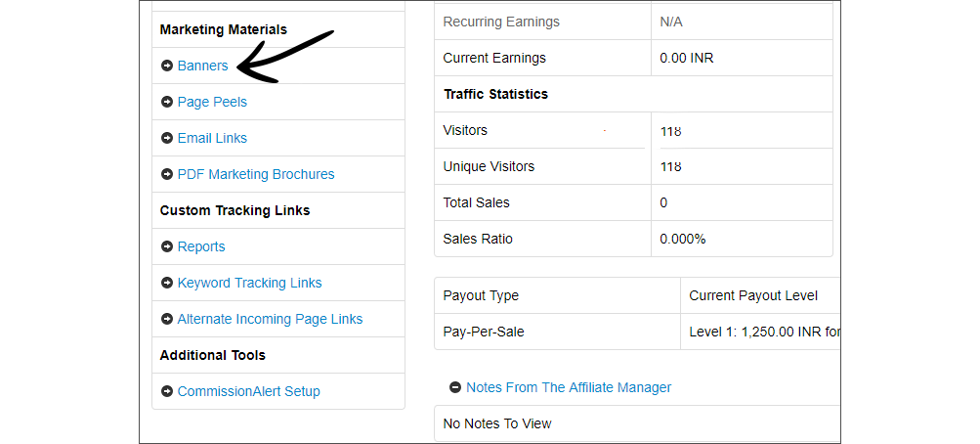Open CommissionAlert Setup tool
Screen dimensions: 980x444
tap(248, 392)
